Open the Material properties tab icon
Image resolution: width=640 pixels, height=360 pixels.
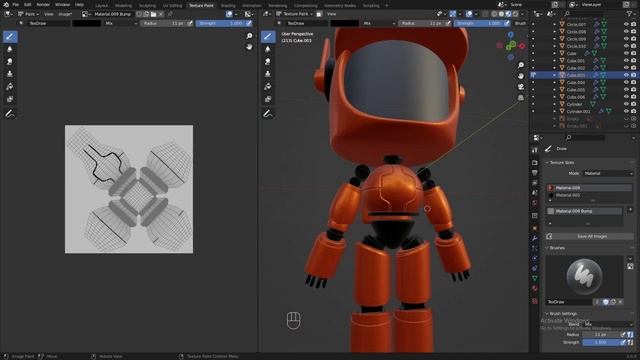point(535,289)
